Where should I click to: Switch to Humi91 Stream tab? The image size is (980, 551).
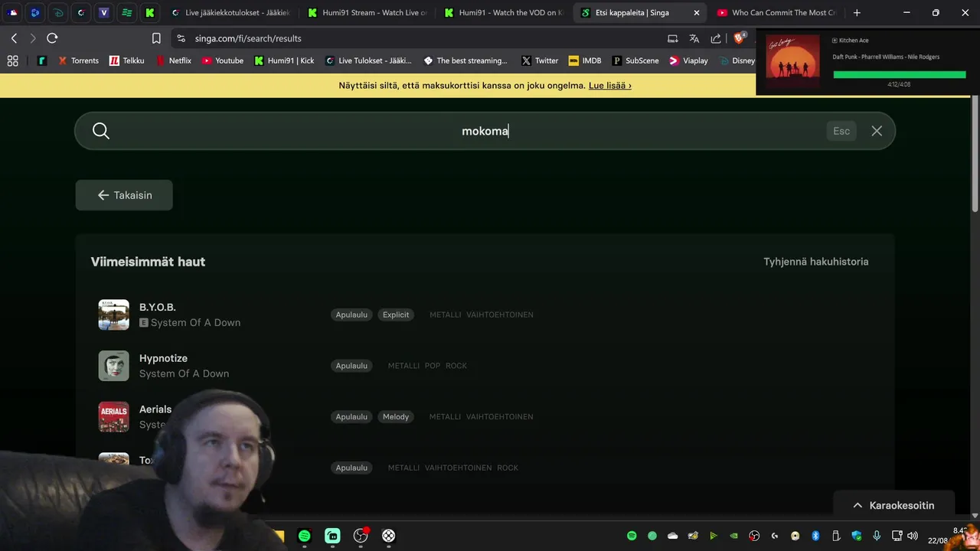(x=367, y=13)
